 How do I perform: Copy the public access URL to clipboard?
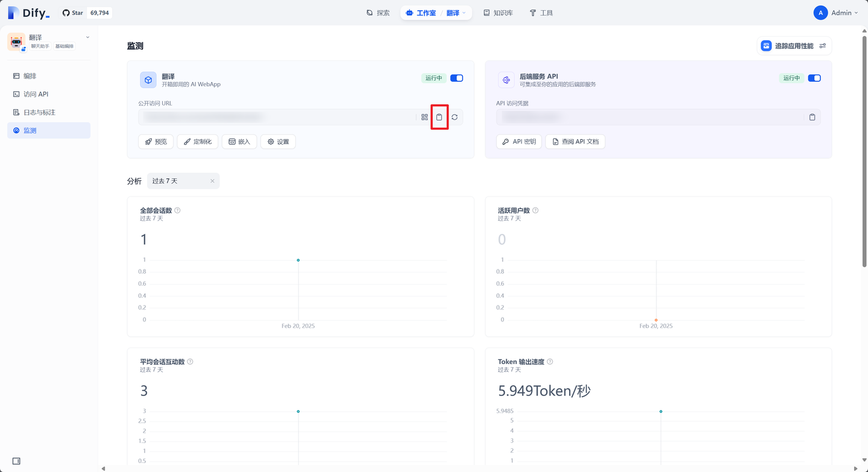click(x=439, y=116)
